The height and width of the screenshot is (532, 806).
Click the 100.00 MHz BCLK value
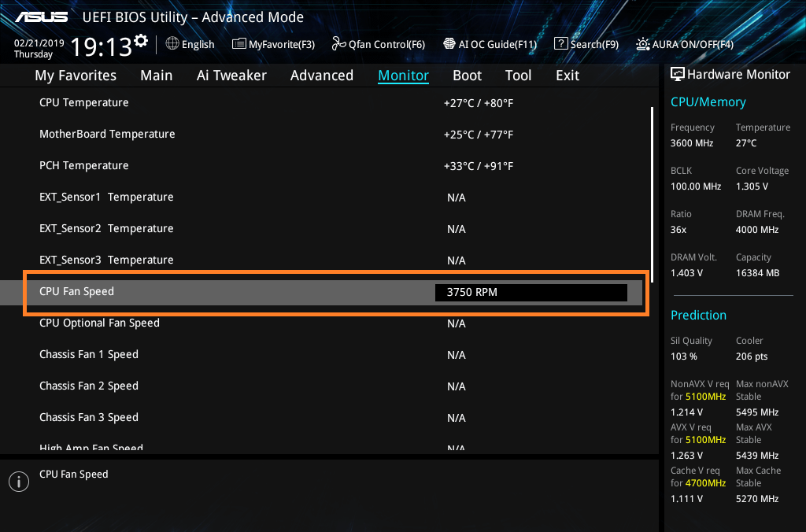pyautogui.click(x=696, y=187)
